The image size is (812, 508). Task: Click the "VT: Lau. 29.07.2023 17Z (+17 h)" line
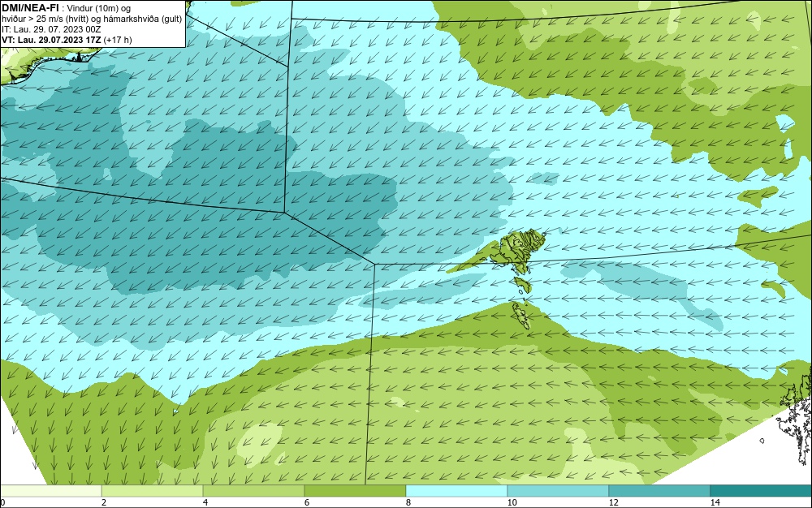pos(67,40)
